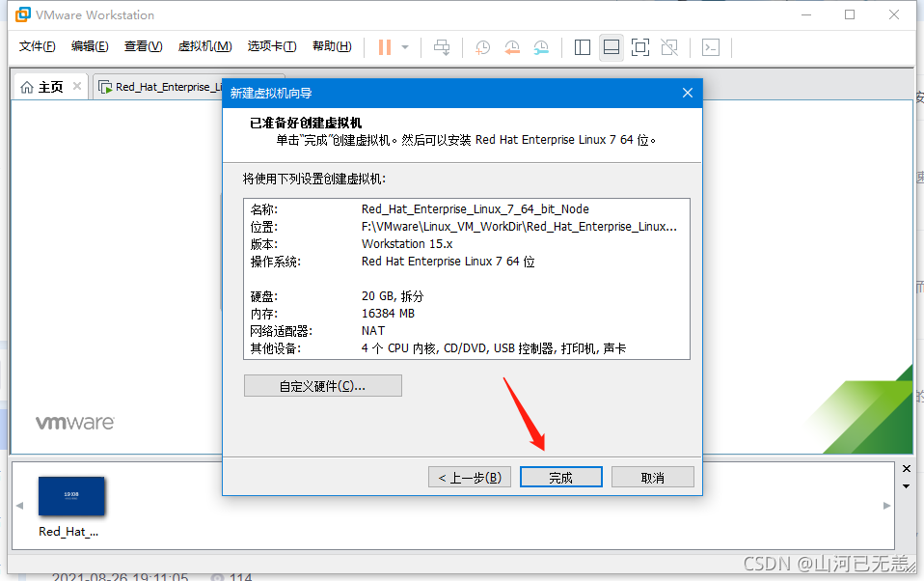Close the thumbnail bar panel
The height and width of the screenshot is (581, 924).
click(907, 469)
